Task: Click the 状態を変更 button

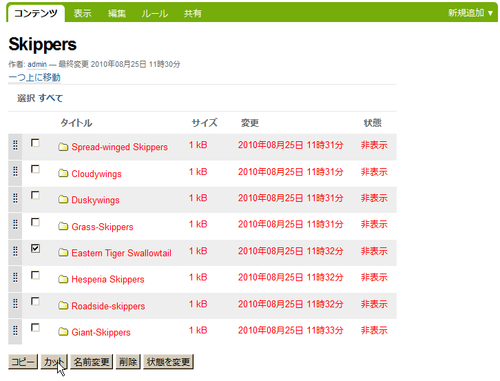Action: coord(168,362)
